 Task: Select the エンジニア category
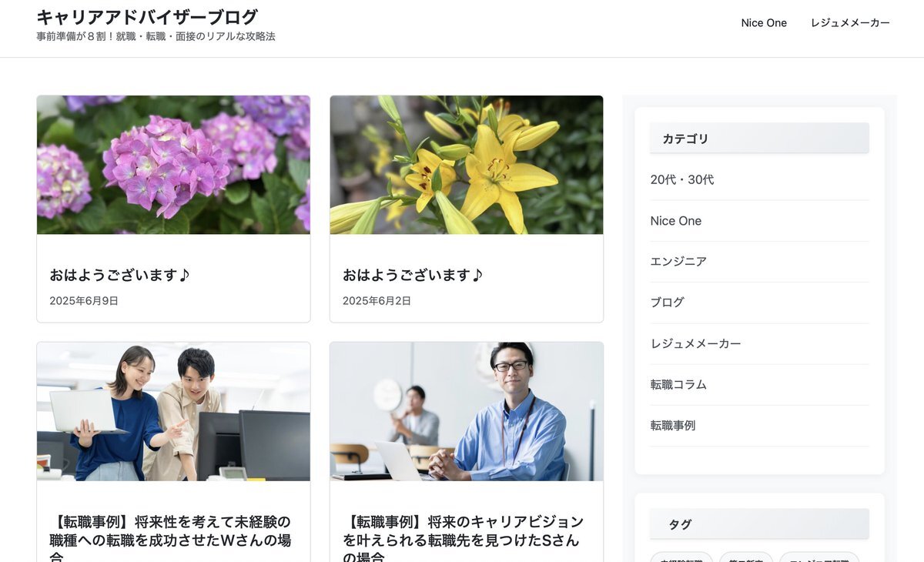click(x=678, y=262)
